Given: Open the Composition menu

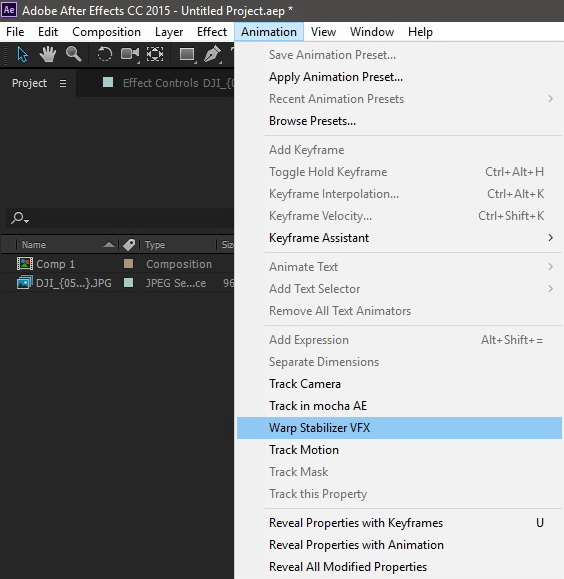Looking at the screenshot, I should 106,32.
